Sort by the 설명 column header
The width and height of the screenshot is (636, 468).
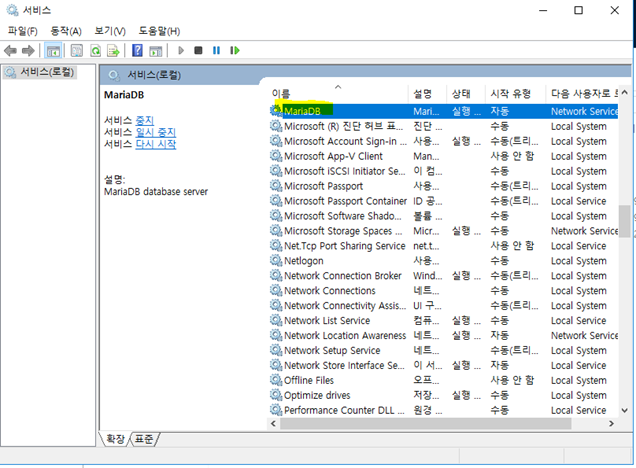pyautogui.click(x=428, y=94)
